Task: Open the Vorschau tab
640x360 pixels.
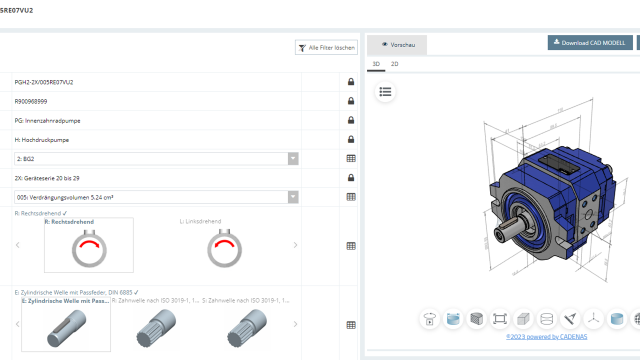Action: (398, 45)
